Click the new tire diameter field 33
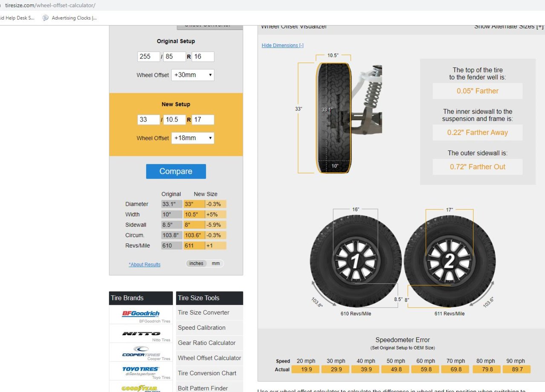 coord(148,120)
